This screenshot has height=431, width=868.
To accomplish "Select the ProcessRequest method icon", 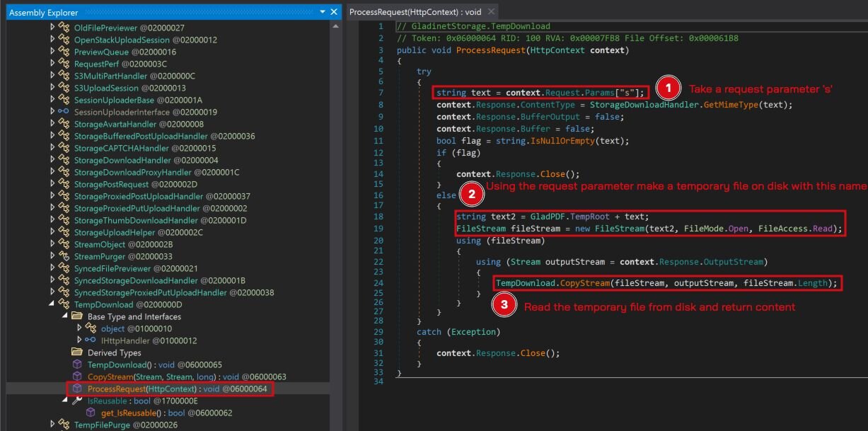I will pyautogui.click(x=76, y=389).
